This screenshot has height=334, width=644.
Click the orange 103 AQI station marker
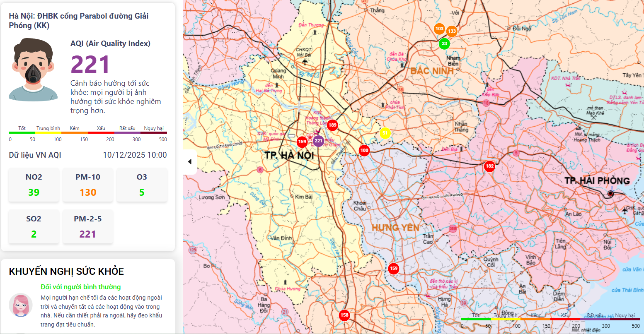click(x=439, y=29)
